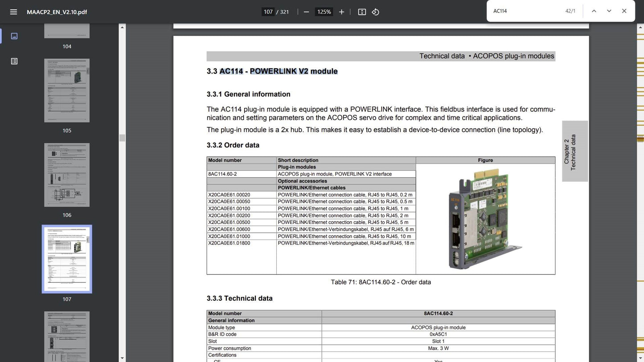Screen dimensions: 644x362
Task: Click thumbnail panel scroll down arrow
Action: [x=122, y=358]
